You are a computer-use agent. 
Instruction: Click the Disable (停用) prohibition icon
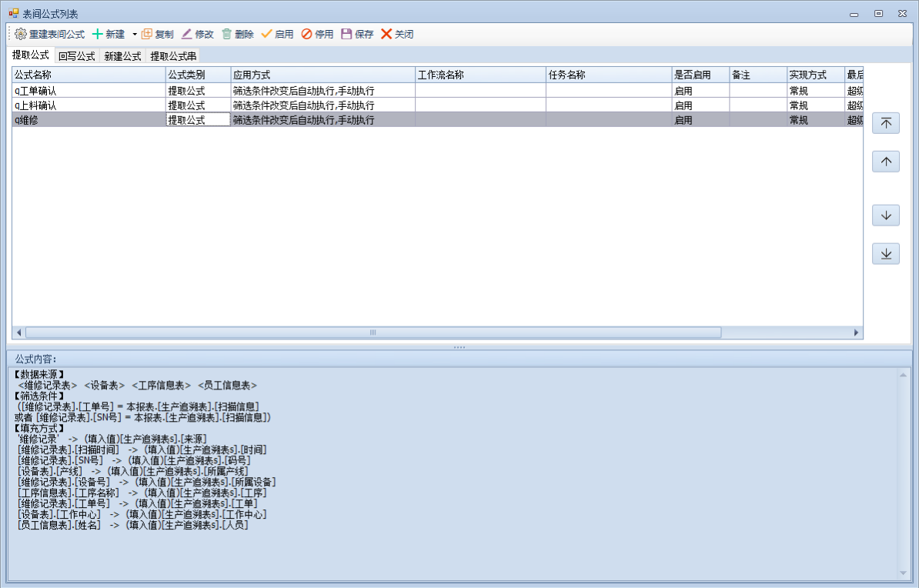click(306, 35)
